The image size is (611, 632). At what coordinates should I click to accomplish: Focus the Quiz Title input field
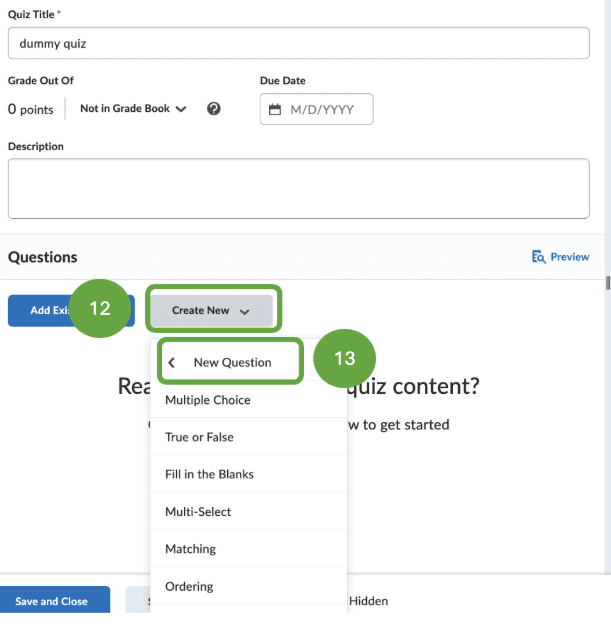(x=299, y=43)
